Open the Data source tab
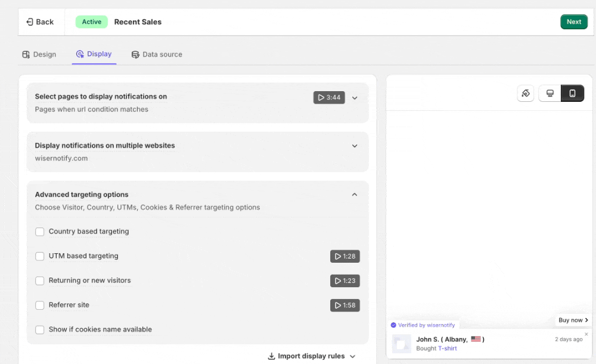 pyautogui.click(x=157, y=54)
